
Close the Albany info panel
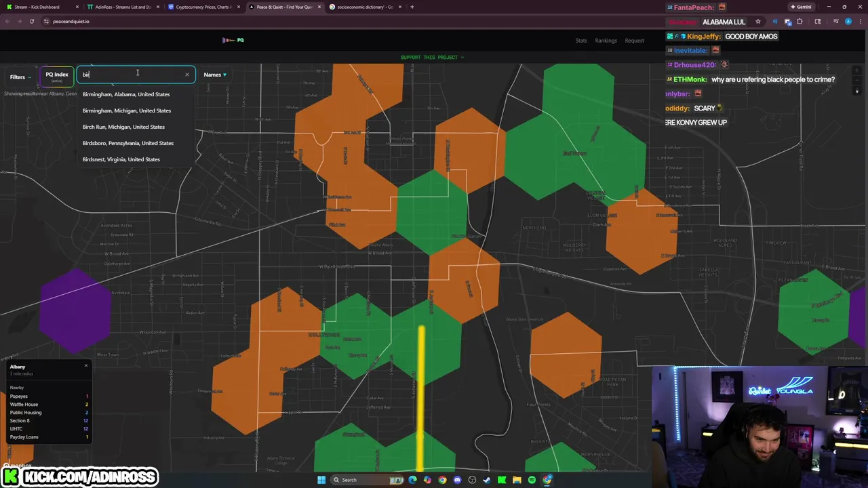86,366
